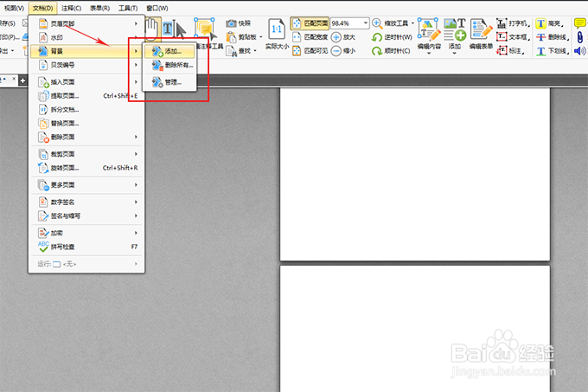Expand the 加密 menu entry
This screenshot has width=588, height=392.
click(x=86, y=233)
